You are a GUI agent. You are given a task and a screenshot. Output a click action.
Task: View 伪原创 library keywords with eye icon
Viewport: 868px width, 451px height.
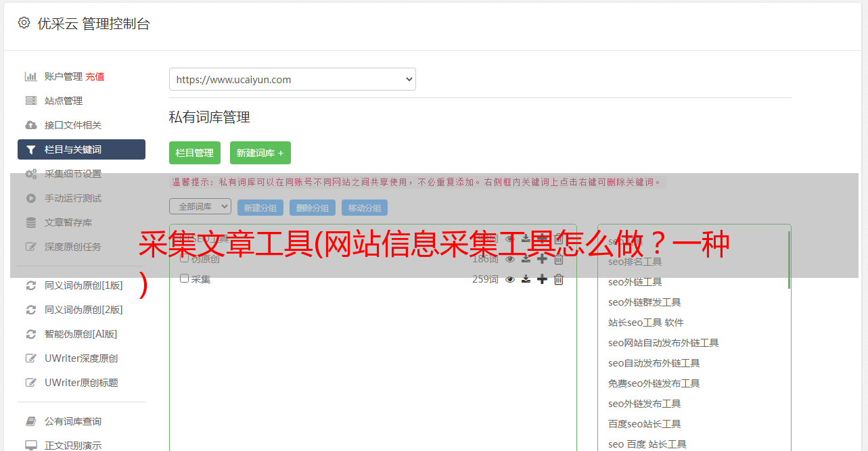(510, 259)
